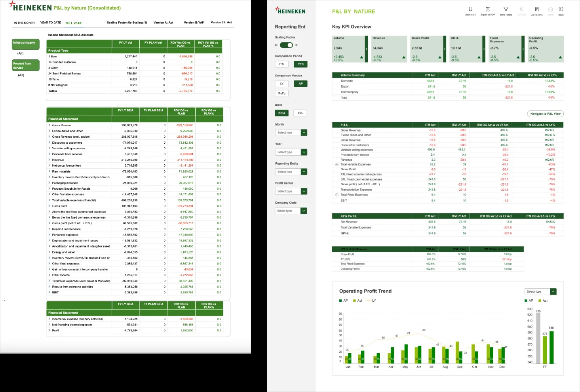This screenshot has width=580, height=392.
Task: Switch to the IN THE MONTH tab
Action: point(24,23)
